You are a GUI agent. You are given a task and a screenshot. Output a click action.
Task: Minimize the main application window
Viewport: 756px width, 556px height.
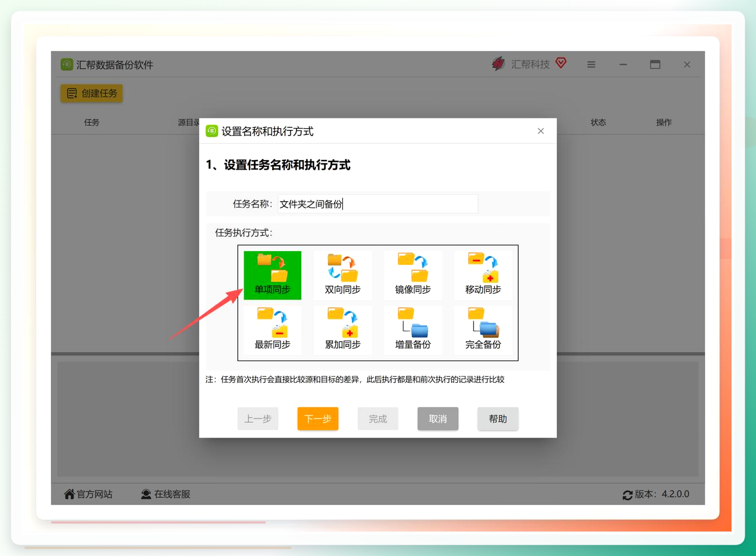pyautogui.click(x=623, y=64)
